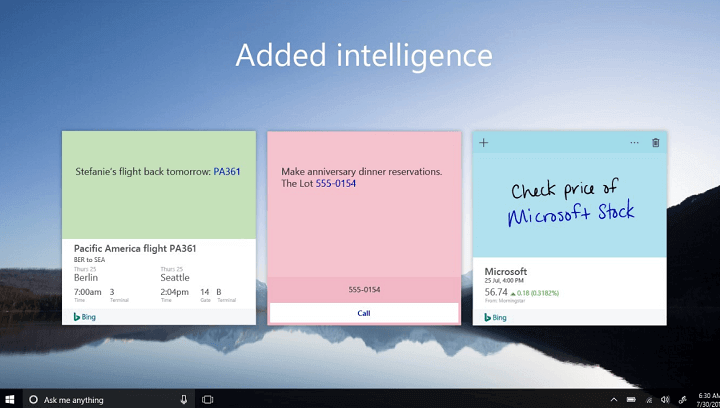Image resolution: width=720 pixels, height=408 pixels.
Task: Click 'Pacific America flight PA361' heading
Action: click(135, 249)
